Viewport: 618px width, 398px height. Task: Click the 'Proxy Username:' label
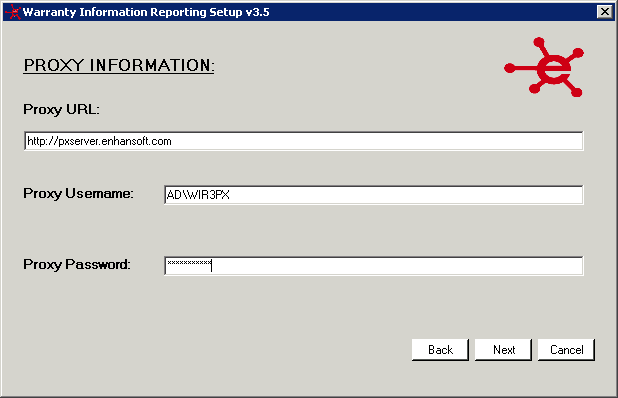(x=78, y=193)
